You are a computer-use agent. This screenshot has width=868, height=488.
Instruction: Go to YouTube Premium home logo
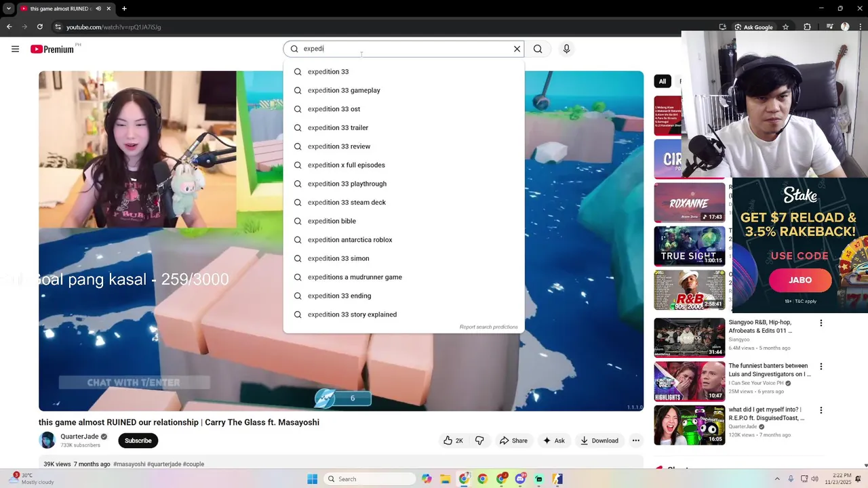point(52,49)
